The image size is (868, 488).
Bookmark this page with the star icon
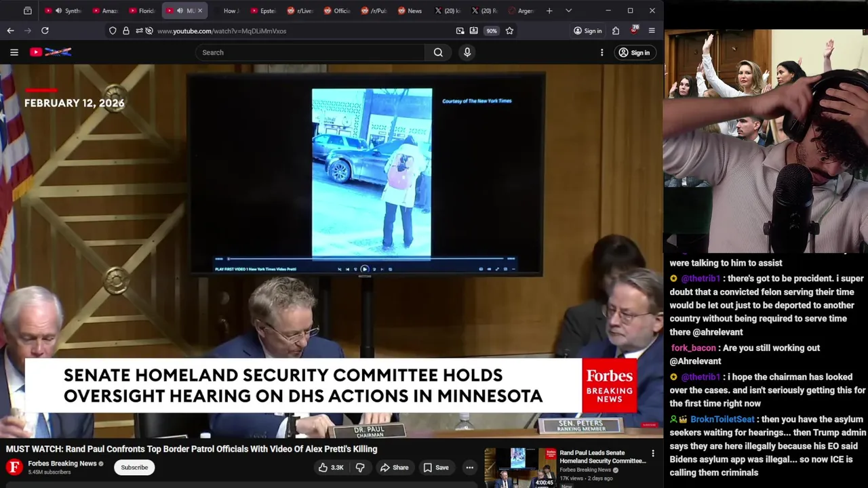tap(509, 30)
